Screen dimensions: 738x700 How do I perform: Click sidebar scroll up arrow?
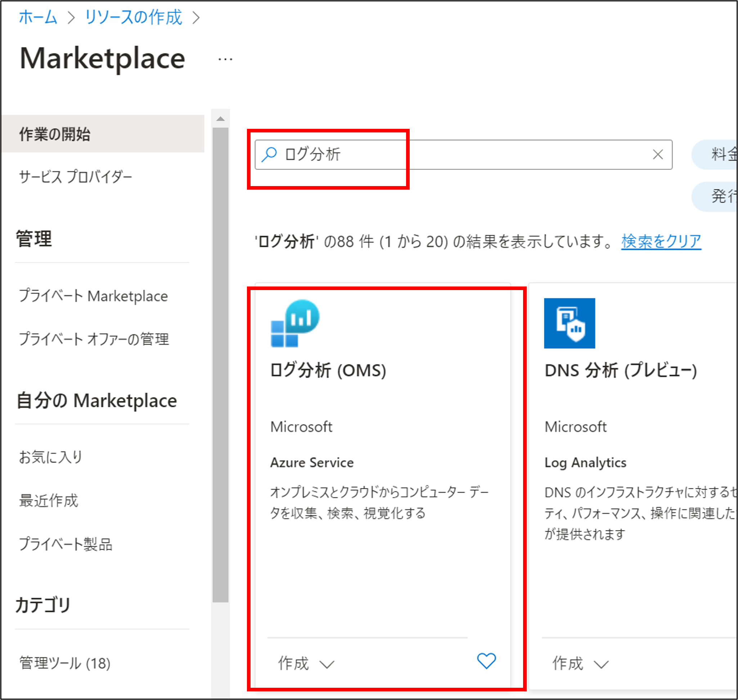(x=220, y=119)
